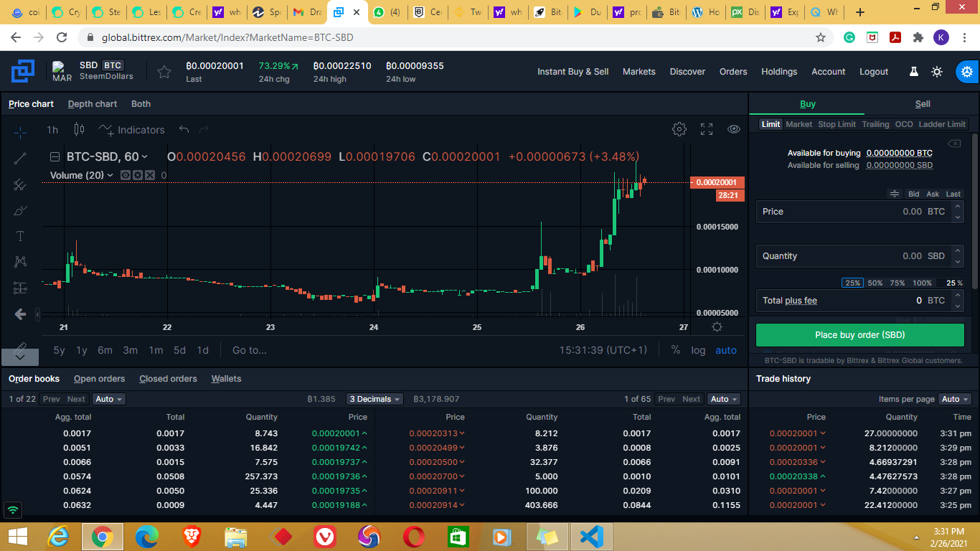Viewport: 980px width, 551px height.
Task: Select the text annotation tool
Action: pos(20,236)
